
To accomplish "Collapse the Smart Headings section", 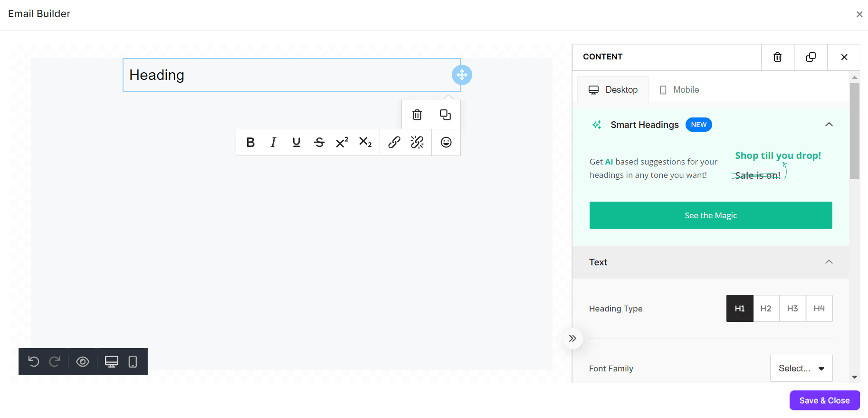I will tap(829, 125).
